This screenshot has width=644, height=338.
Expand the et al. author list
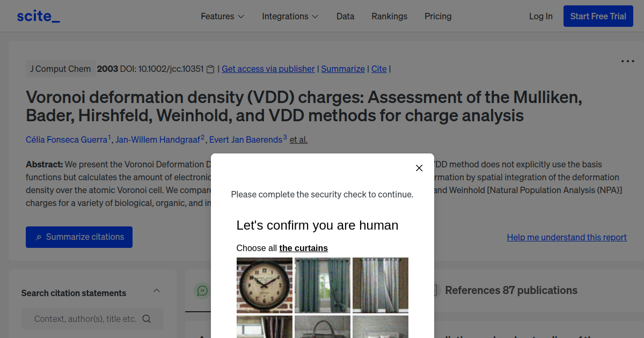pos(298,139)
